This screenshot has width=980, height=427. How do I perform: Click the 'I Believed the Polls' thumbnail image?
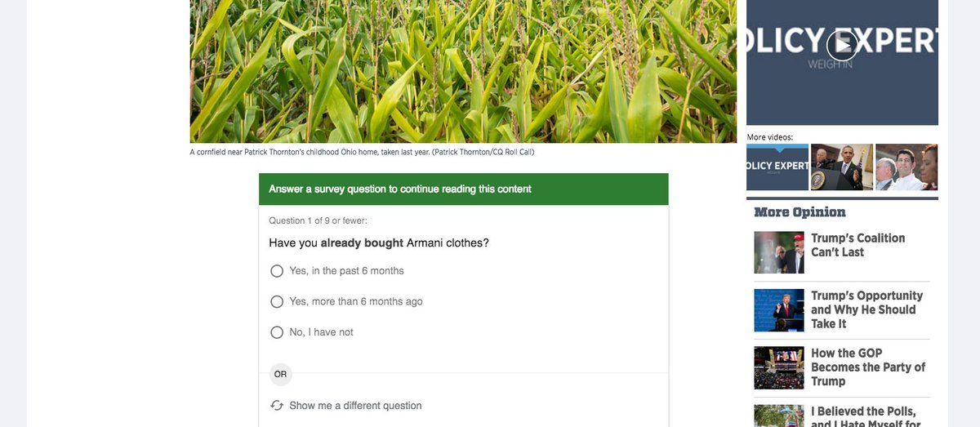point(779,416)
